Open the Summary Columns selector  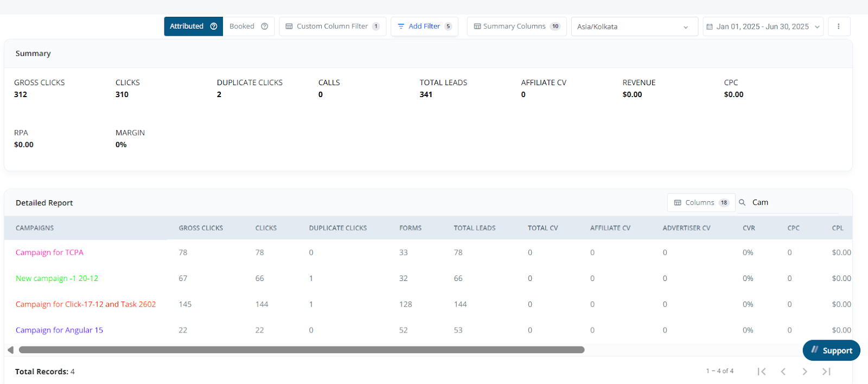coord(516,26)
